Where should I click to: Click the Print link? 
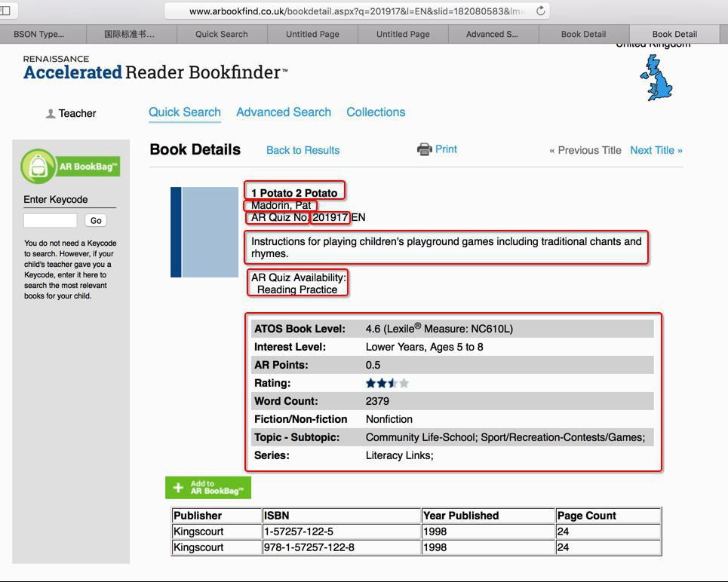point(446,149)
